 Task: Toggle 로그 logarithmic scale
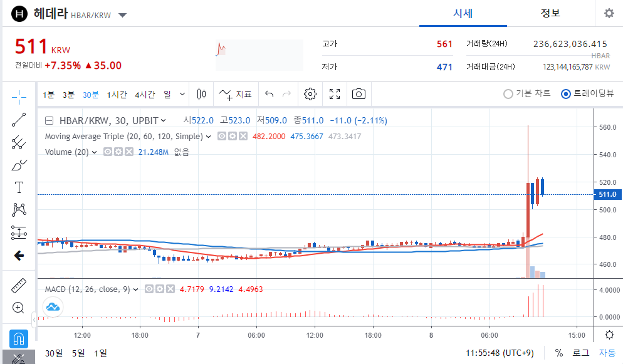[x=580, y=353]
